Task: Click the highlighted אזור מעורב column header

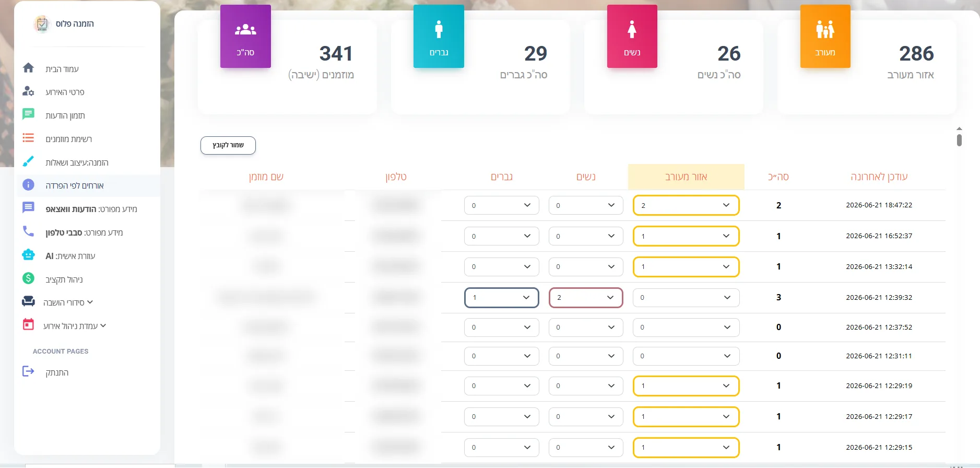Action: [686, 177]
